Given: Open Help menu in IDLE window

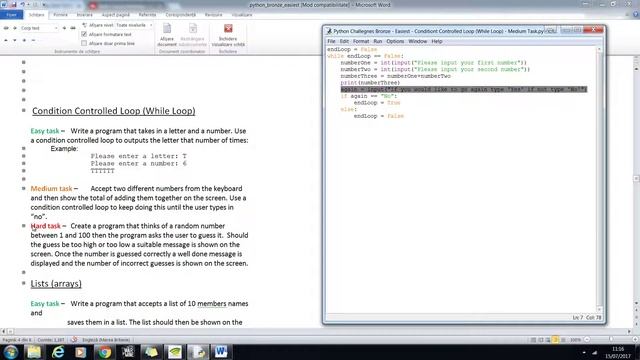Looking at the screenshot, I should pos(437,41).
